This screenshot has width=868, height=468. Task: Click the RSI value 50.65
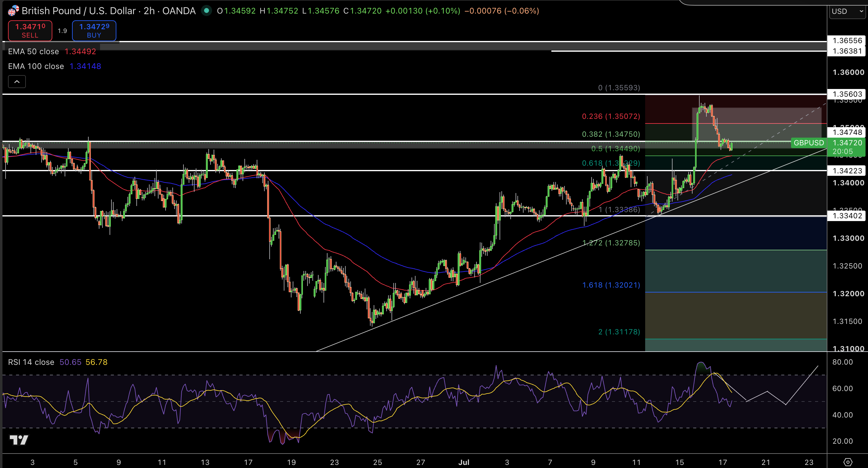point(70,362)
